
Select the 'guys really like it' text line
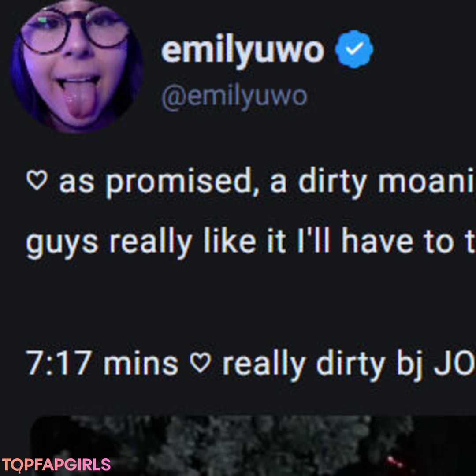(x=251, y=242)
